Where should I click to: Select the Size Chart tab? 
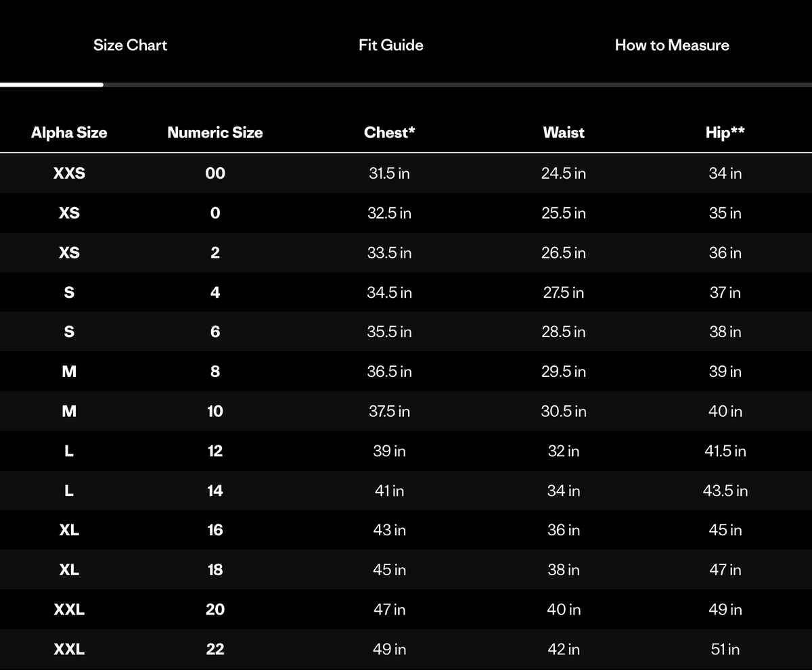coord(130,45)
